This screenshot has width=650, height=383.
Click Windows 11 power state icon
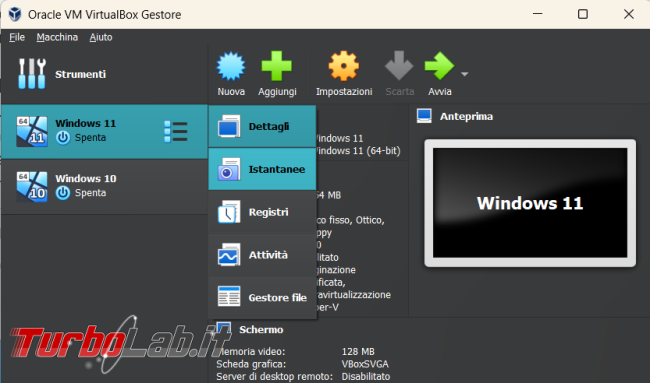pyautogui.click(x=63, y=138)
